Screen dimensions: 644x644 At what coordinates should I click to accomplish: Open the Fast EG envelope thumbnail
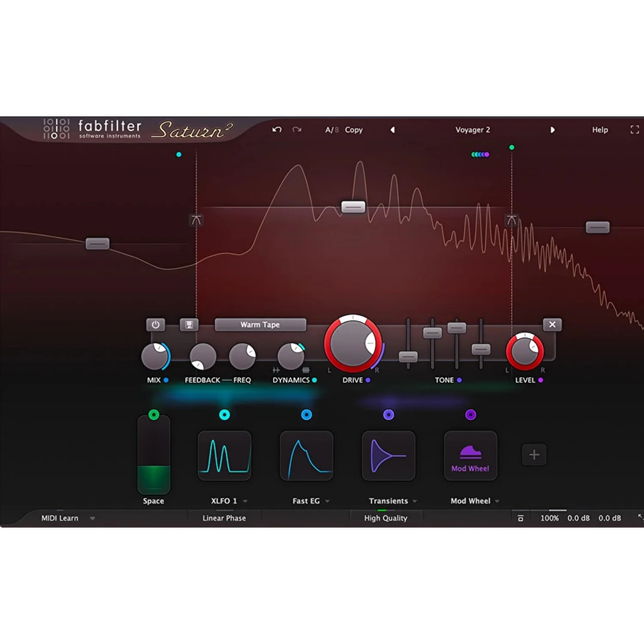(307, 456)
